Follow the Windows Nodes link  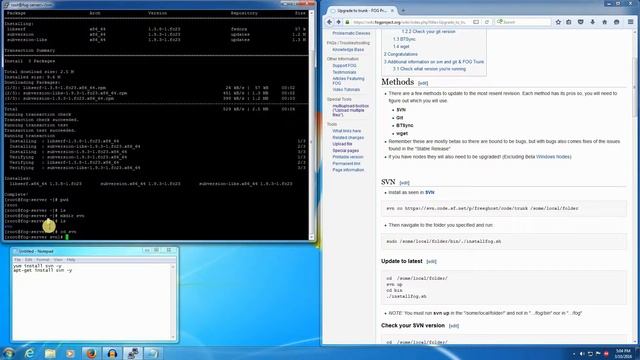pyautogui.click(x=553, y=157)
